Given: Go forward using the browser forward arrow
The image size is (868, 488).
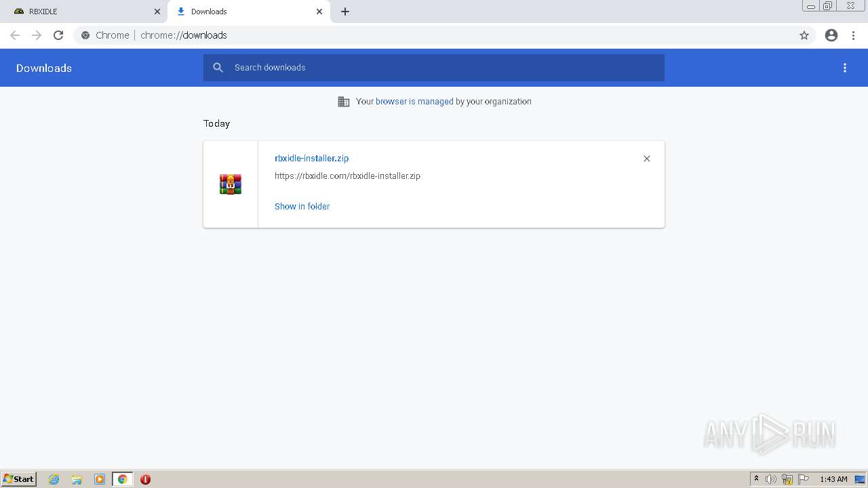Looking at the screenshot, I should pyautogui.click(x=37, y=35).
